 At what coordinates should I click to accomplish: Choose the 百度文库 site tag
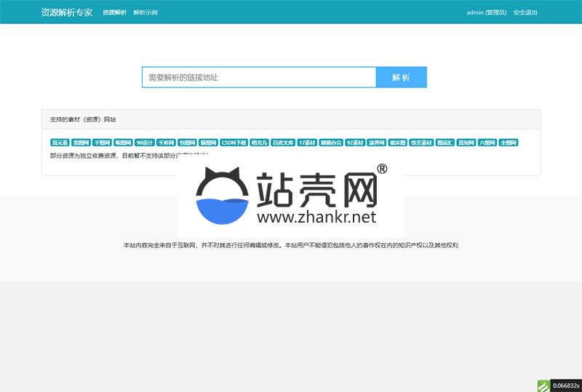tap(283, 143)
